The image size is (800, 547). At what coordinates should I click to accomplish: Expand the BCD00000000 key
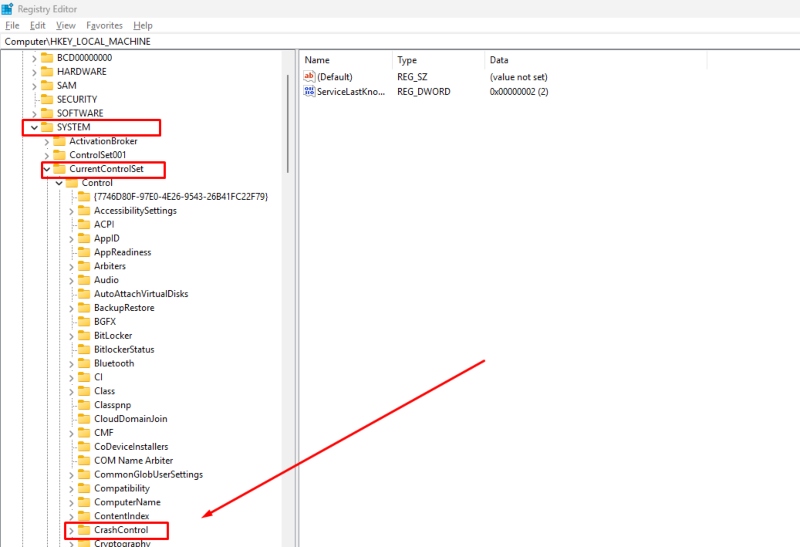point(34,58)
